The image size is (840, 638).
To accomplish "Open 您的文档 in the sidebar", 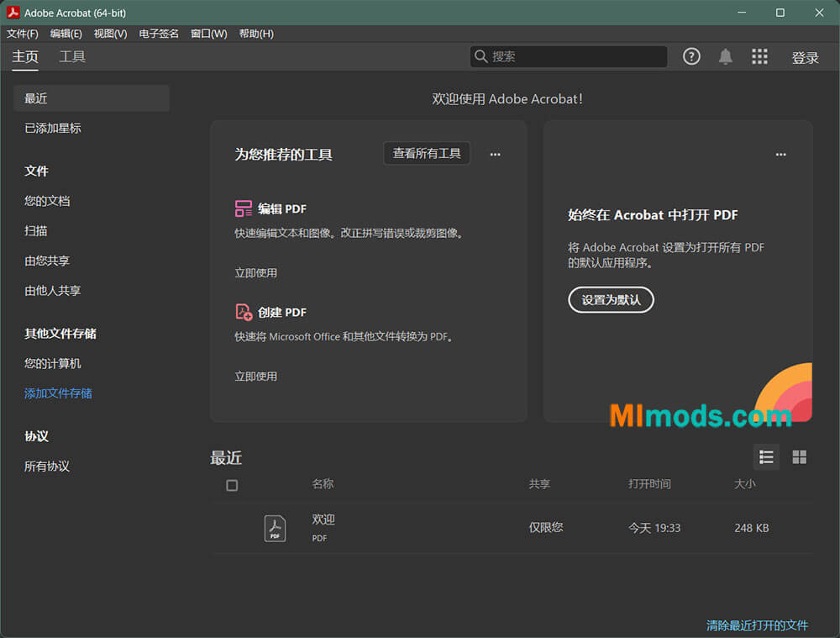I will click(x=47, y=201).
